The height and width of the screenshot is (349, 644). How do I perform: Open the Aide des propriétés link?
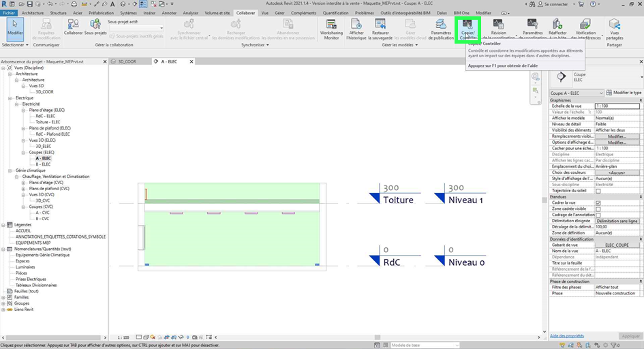(567, 336)
